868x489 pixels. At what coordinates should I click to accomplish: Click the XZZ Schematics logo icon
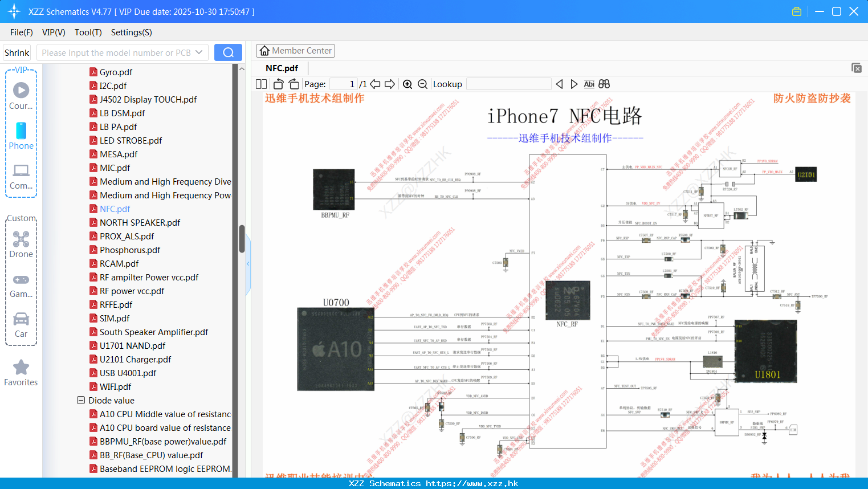(14, 11)
